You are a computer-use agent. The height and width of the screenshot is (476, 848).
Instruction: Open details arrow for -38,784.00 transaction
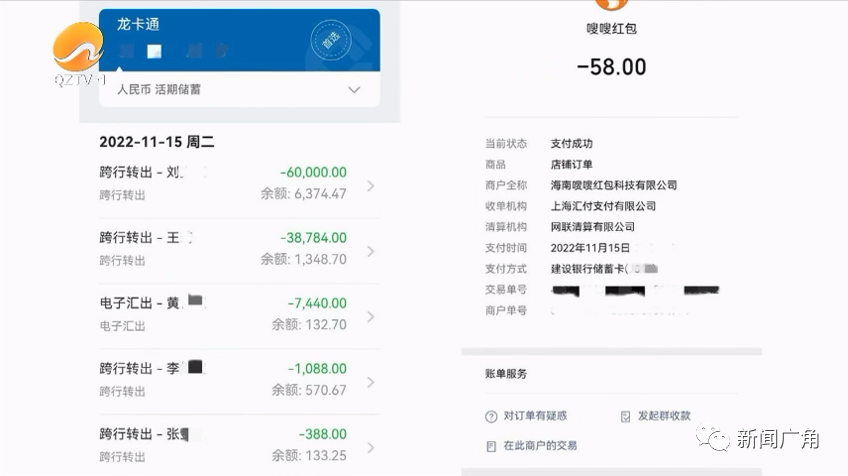coord(370,251)
